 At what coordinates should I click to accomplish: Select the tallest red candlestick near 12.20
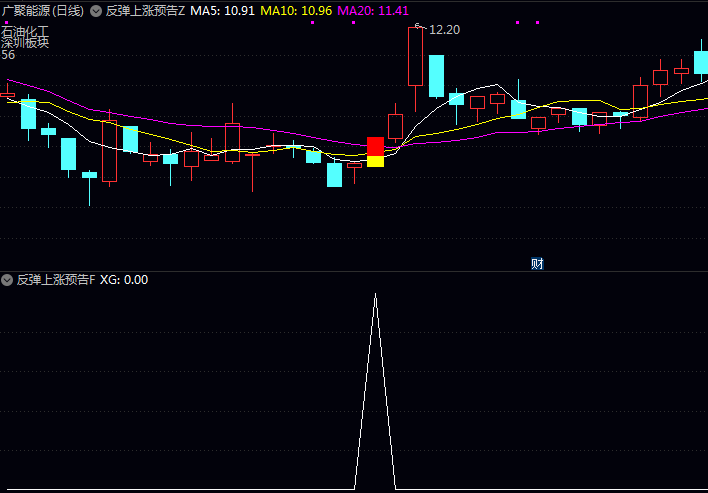pos(416,57)
